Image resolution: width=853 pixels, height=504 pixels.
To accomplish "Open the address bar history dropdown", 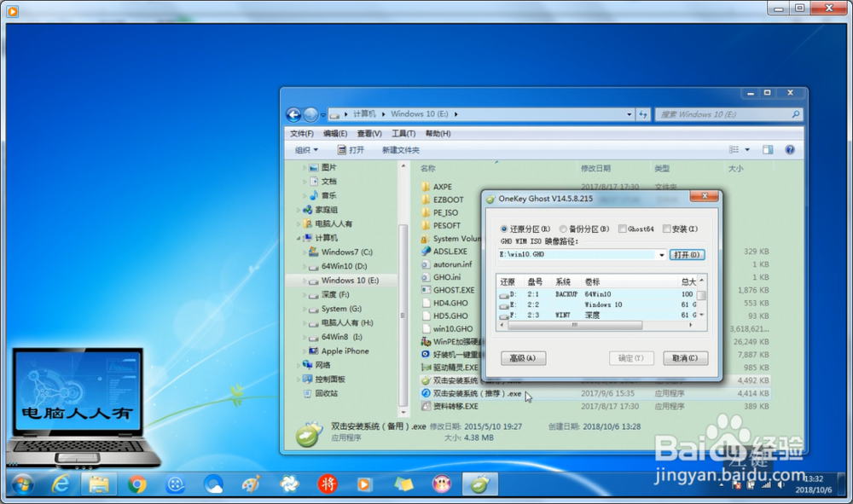I will click(629, 114).
